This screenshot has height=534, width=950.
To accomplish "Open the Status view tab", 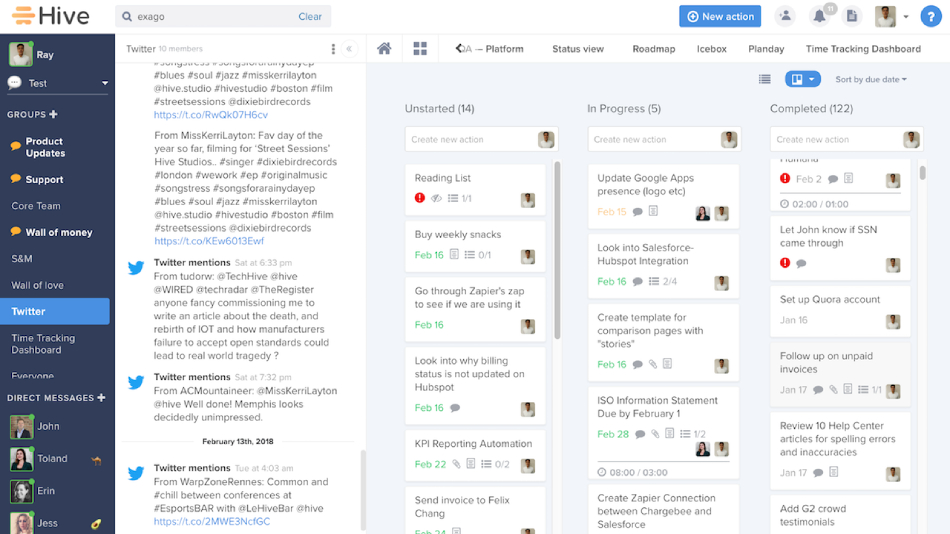I will point(578,49).
